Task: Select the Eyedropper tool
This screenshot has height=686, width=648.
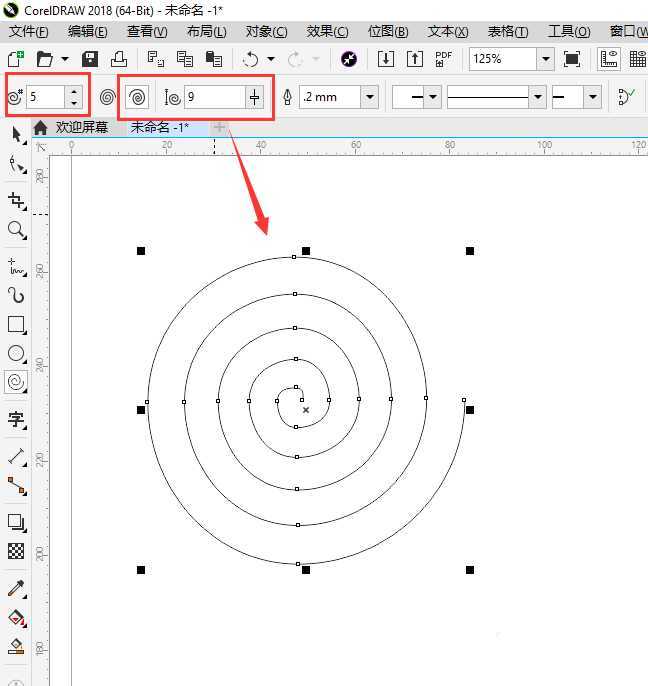Action: click(x=16, y=587)
